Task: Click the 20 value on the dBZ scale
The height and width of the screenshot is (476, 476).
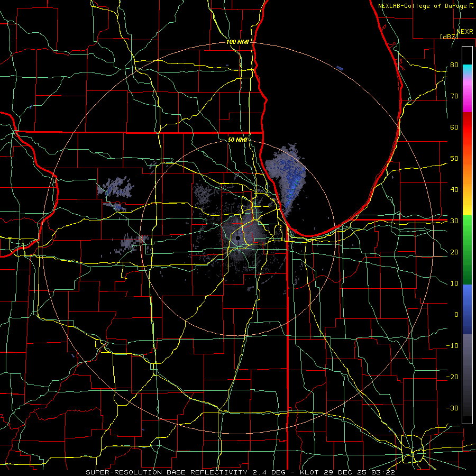Action: pyautogui.click(x=454, y=252)
